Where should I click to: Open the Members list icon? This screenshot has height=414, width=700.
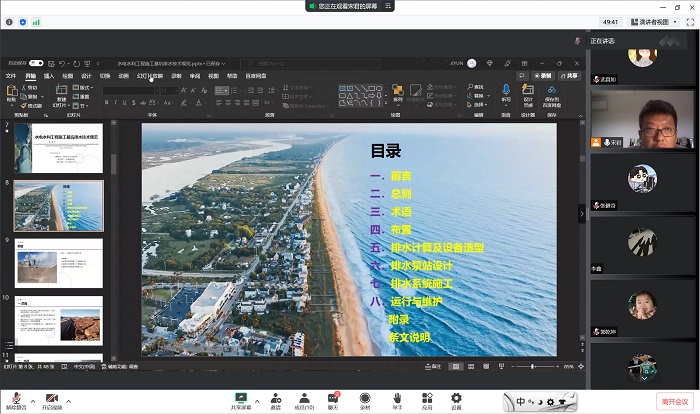[x=304, y=398]
